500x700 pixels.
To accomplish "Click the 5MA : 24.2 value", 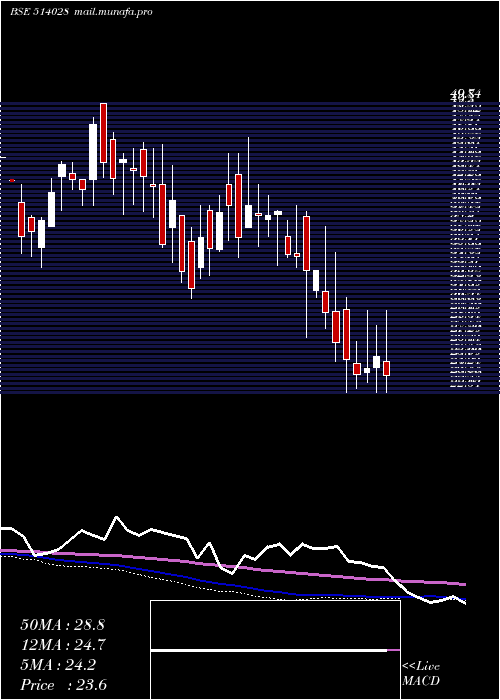I will click(x=58, y=665).
